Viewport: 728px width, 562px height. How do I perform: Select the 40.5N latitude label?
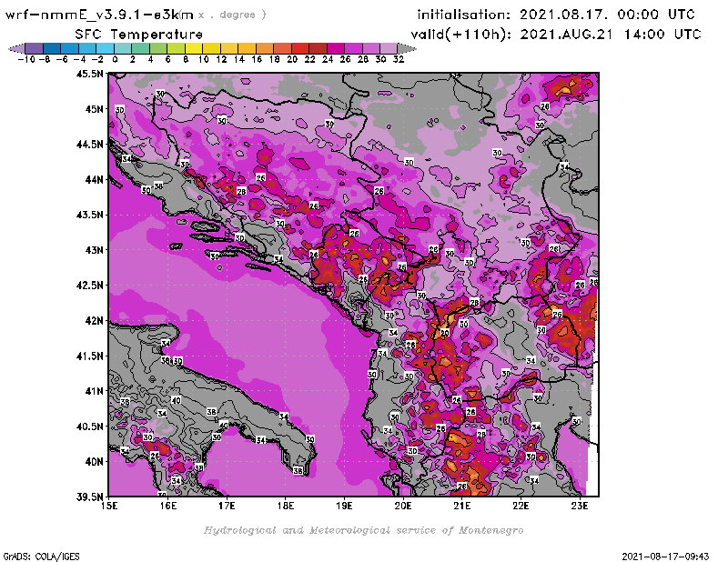[89, 427]
